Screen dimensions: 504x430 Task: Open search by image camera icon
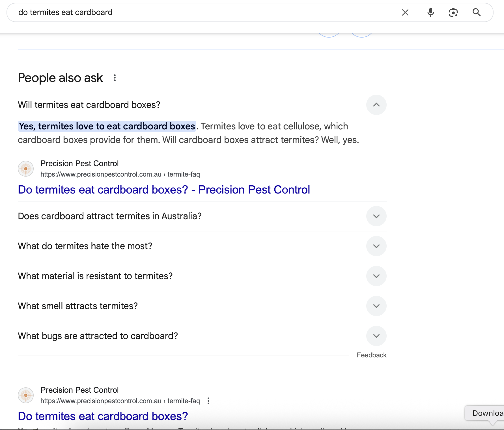pyautogui.click(x=453, y=12)
